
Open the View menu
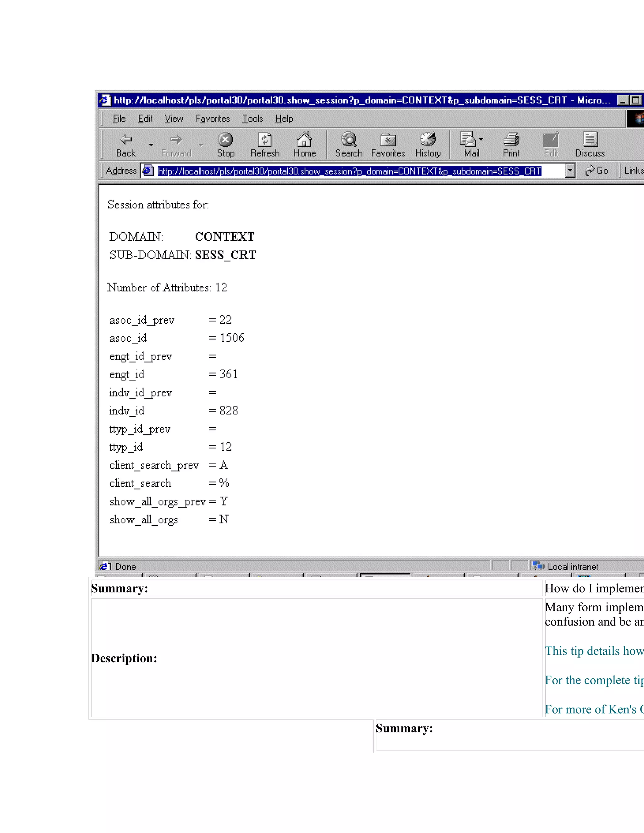coord(174,119)
